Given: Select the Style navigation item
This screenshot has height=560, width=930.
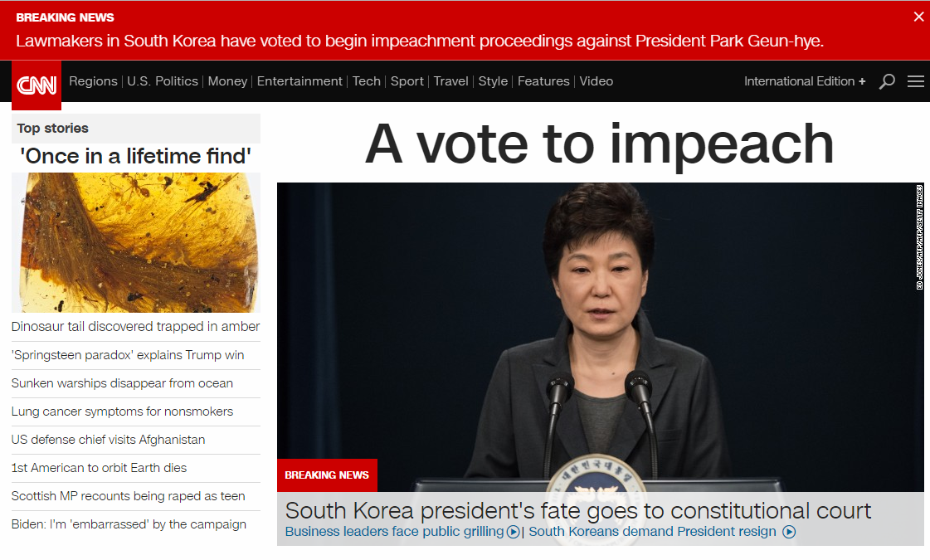Looking at the screenshot, I should (493, 81).
